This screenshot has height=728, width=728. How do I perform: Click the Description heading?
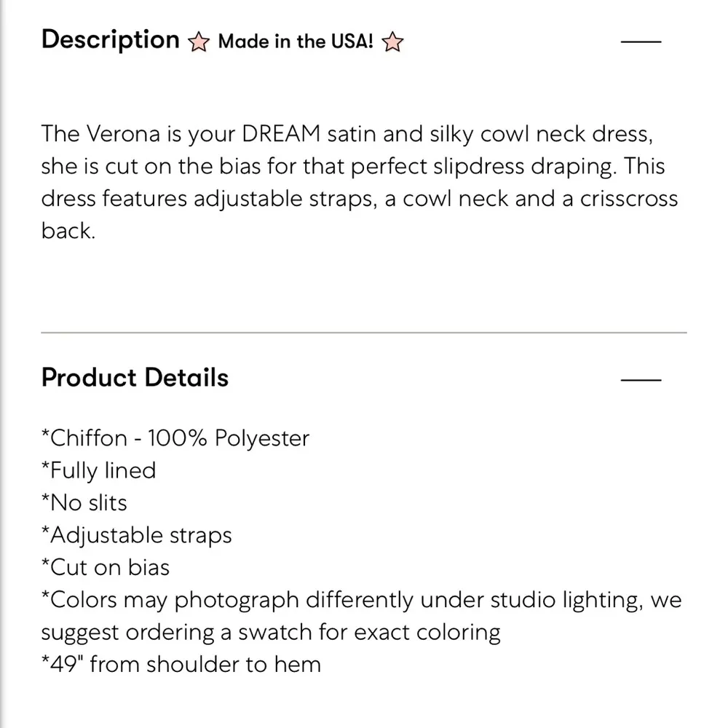110,39
